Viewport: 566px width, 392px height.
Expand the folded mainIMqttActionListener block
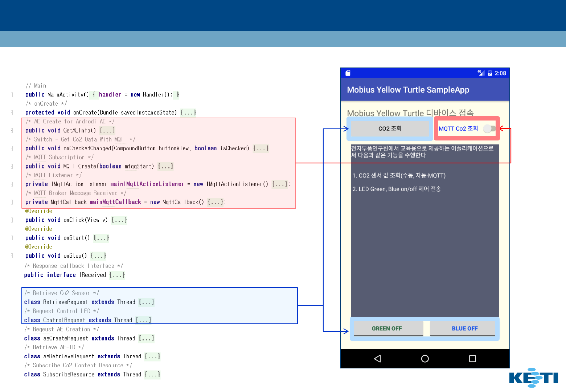click(x=280, y=184)
